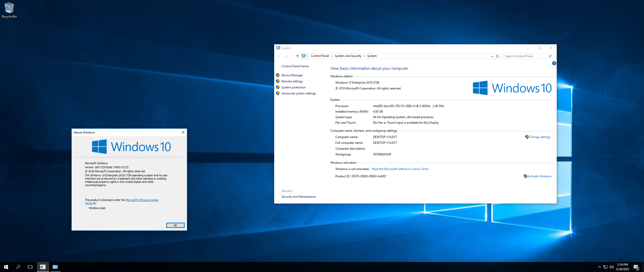This screenshot has width=644, height=272.
Task: Click OK in About Windows dialog
Action: (x=175, y=225)
